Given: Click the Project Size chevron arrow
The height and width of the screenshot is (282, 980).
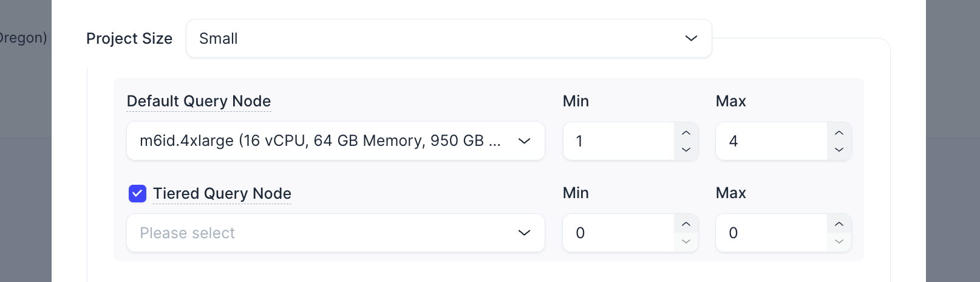Looking at the screenshot, I should [x=691, y=38].
